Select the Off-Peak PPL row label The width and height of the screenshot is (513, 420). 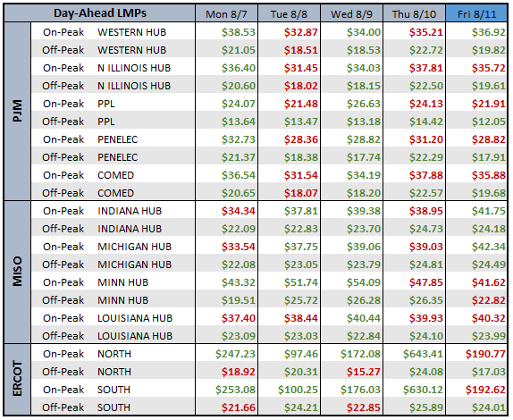pyautogui.click(x=79, y=122)
